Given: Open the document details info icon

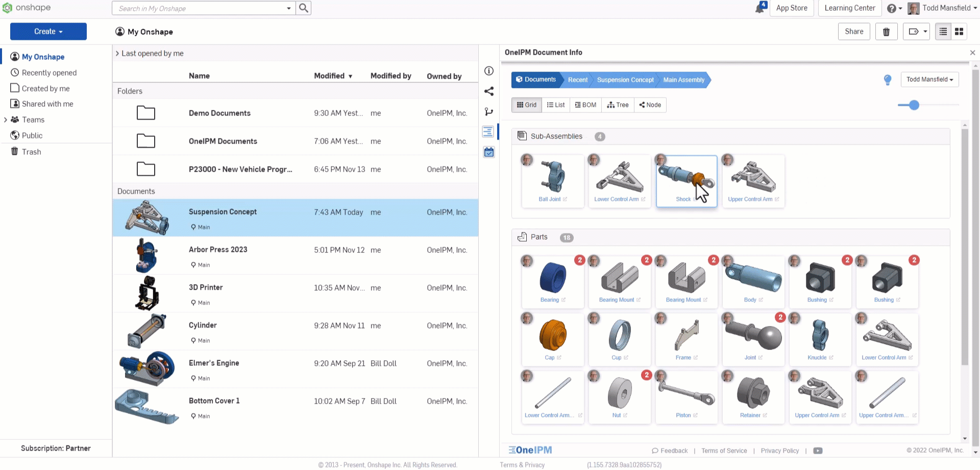Looking at the screenshot, I should tap(488, 71).
